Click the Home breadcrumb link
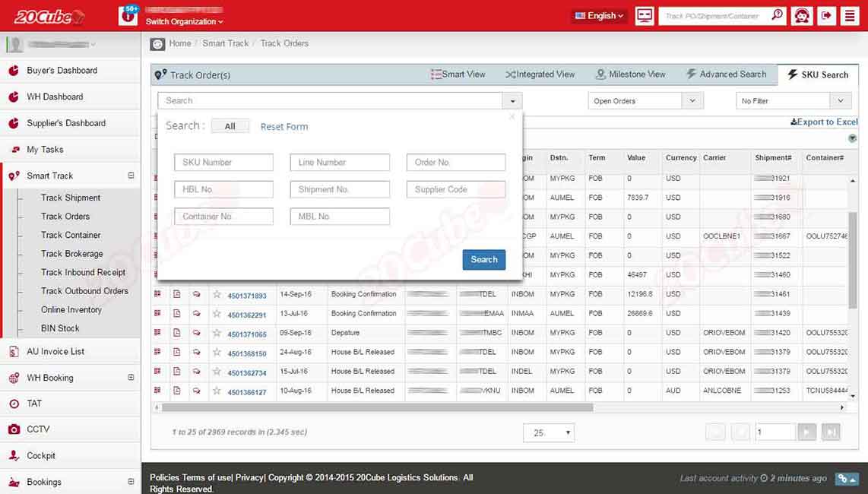Image resolution: width=868 pixels, height=494 pixels. click(180, 43)
